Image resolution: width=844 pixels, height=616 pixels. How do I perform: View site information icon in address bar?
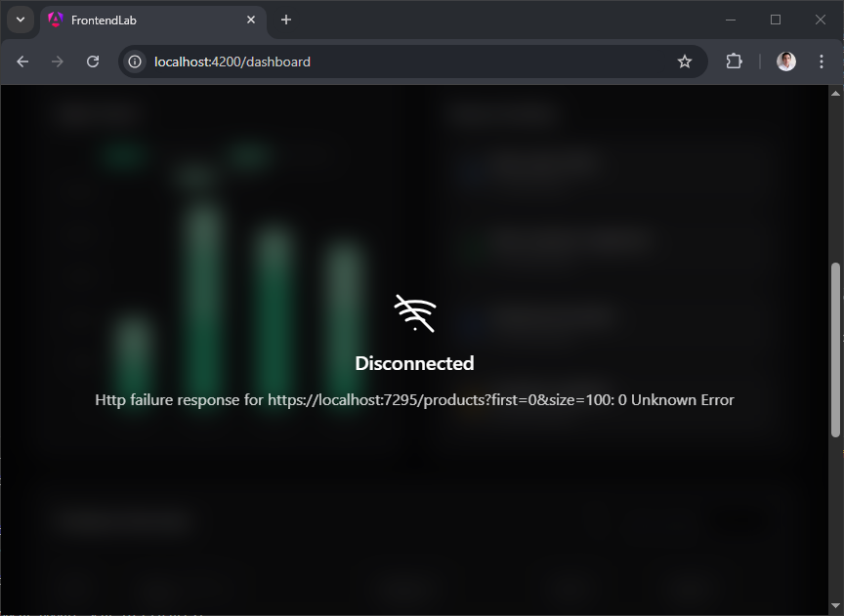tap(135, 62)
